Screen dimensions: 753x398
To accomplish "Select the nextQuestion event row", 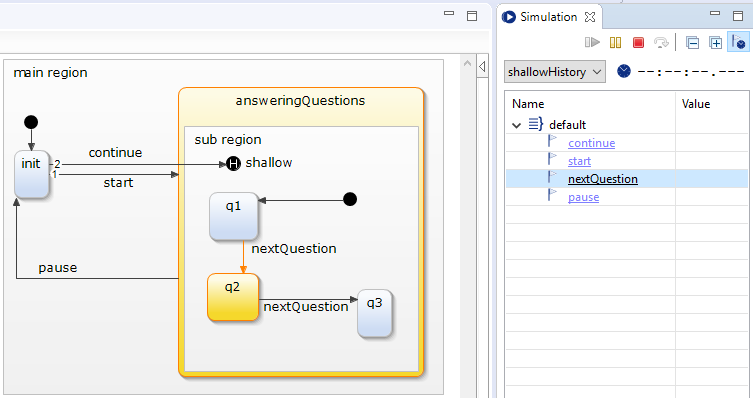I will tap(627, 179).
